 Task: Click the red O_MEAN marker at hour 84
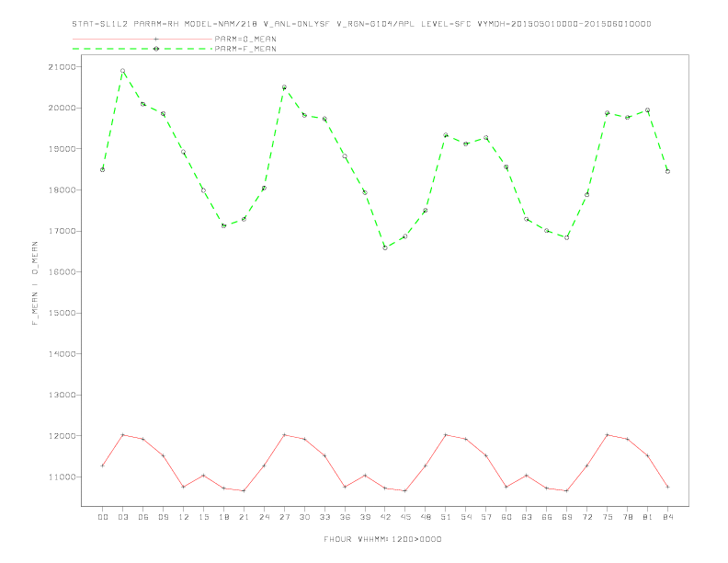pyautogui.click(x=667, y=487)
